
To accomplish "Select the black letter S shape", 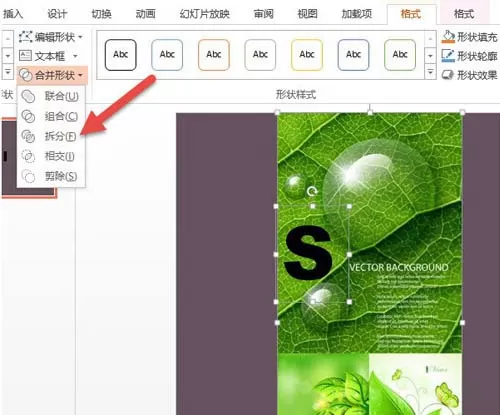I will pos(308,252).
